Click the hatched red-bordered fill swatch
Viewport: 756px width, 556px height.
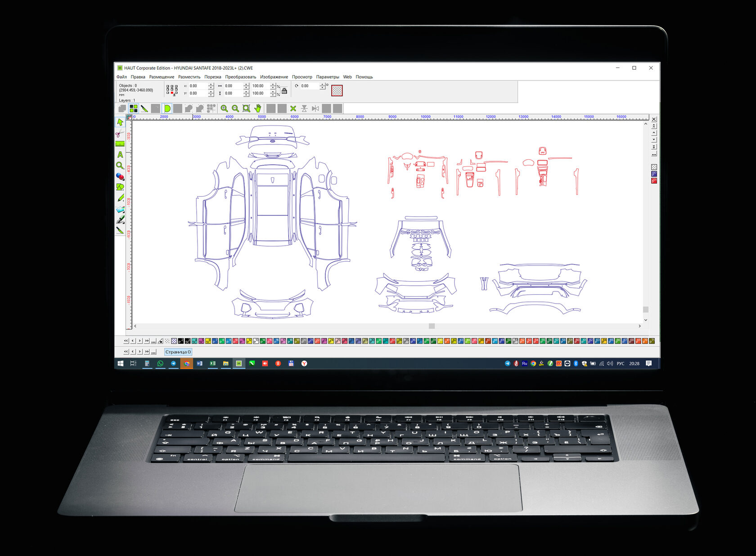[x=337, y=90]
